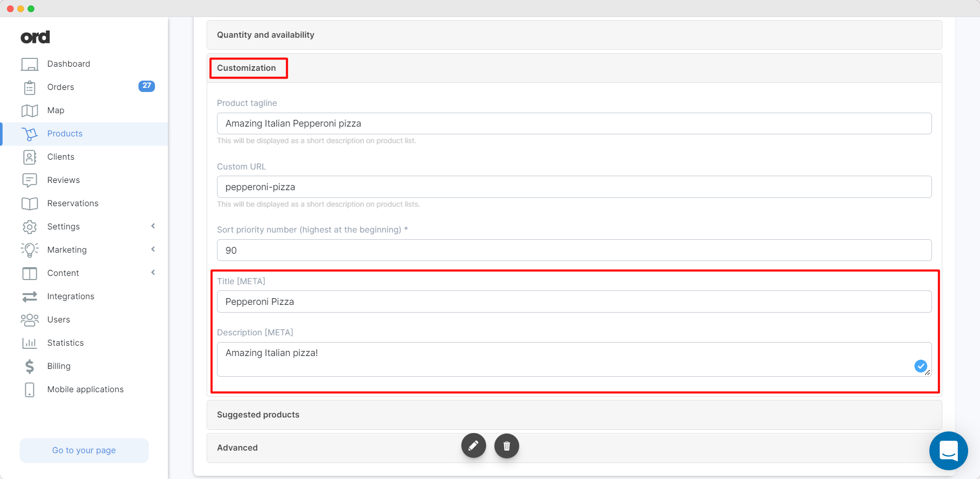The height and width of the screenshot is (479, 980).
Task: Click the Map icon in sidebar
Action: pos(29,111)
